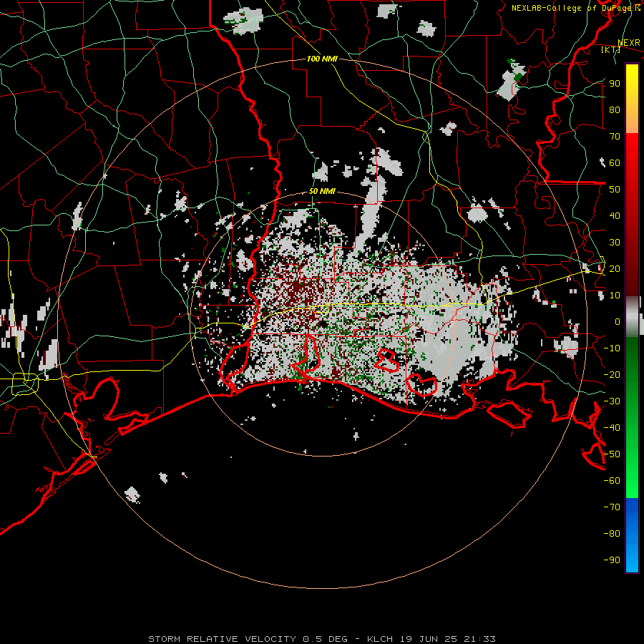644x644 pixels.
Task: Pick the light blue bottom segment of scale
Action: 632,557
